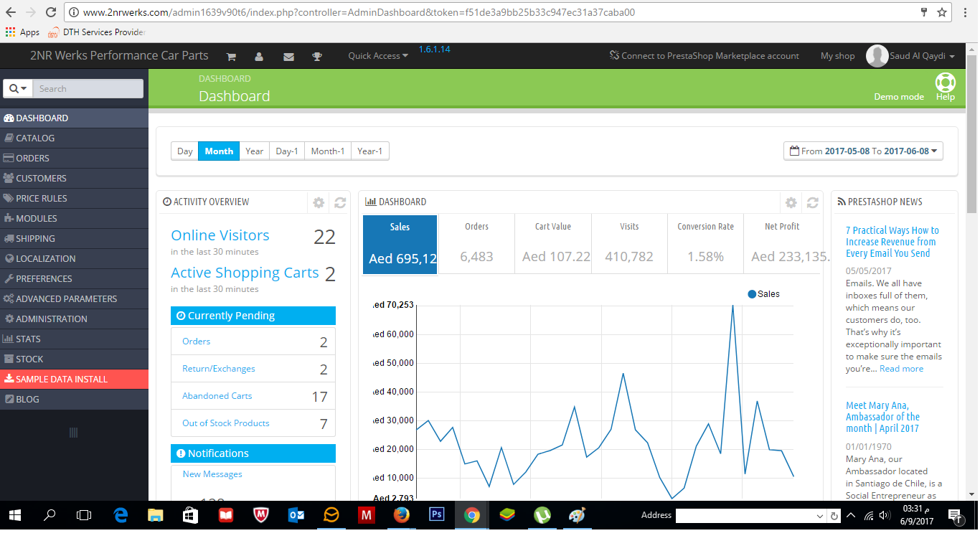Click the trophy icon in the header
This screenshot has width=980, height=551.
point(317,57)
